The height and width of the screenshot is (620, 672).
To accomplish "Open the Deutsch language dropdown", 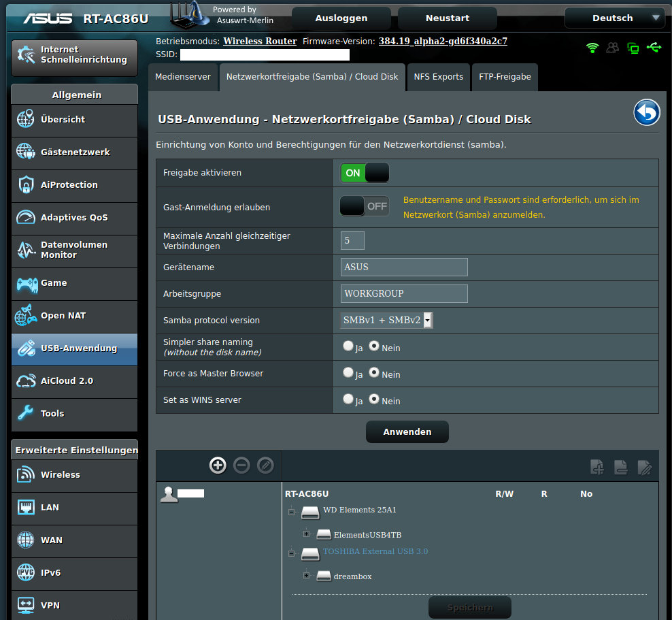I will [x=615, y=18].
